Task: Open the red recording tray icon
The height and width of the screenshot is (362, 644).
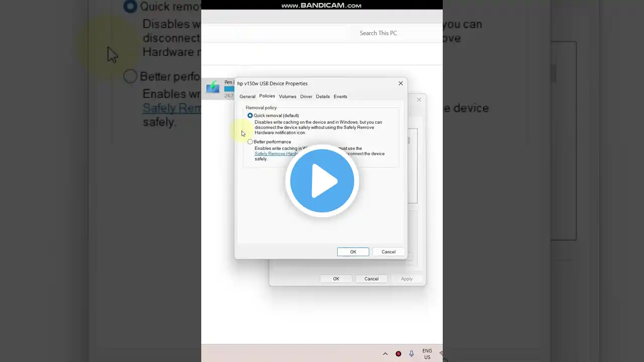Action: point(398,354)
